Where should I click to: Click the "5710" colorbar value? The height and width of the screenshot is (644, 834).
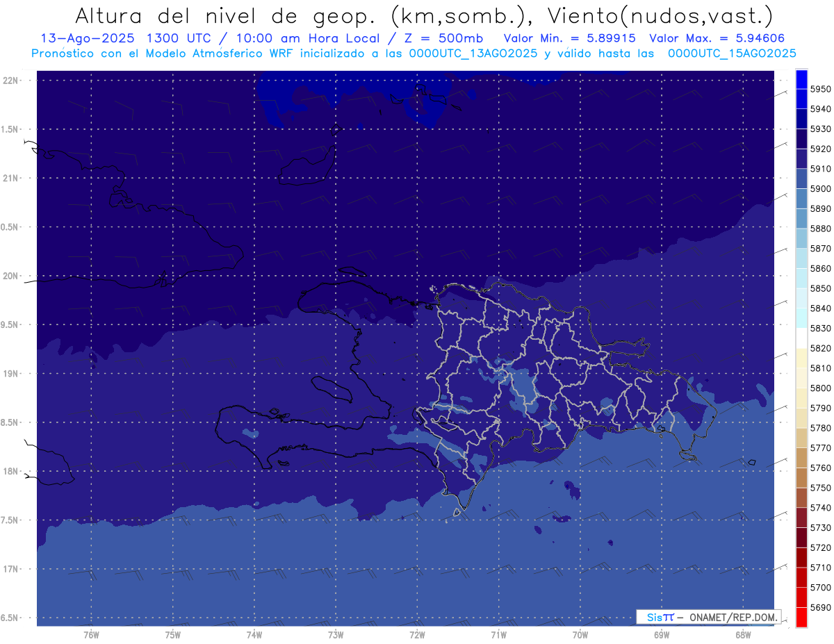coord(821,568)
